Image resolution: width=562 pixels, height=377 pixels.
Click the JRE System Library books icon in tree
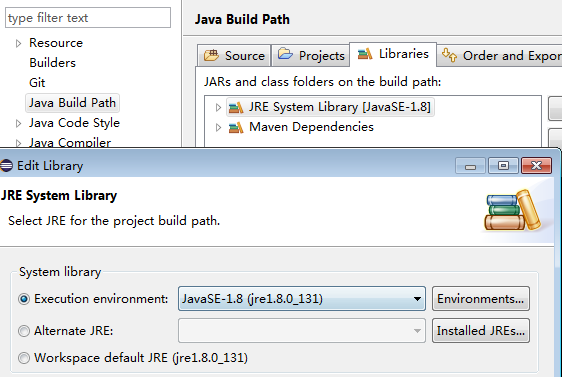(x=236, y=107)
